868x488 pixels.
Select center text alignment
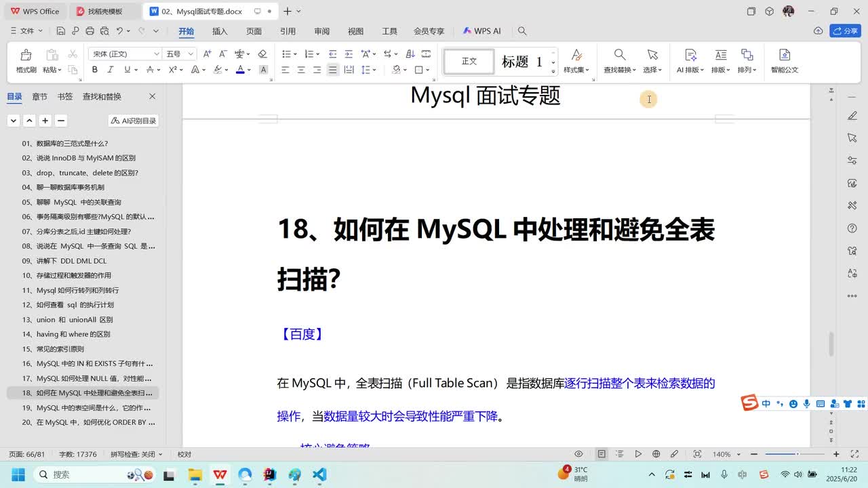click(x=301, y=70)
